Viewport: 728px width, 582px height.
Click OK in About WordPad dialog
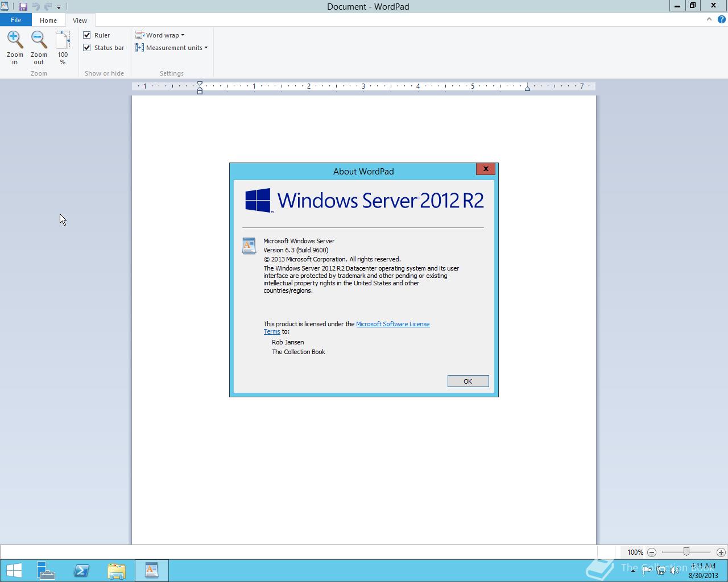468,381
